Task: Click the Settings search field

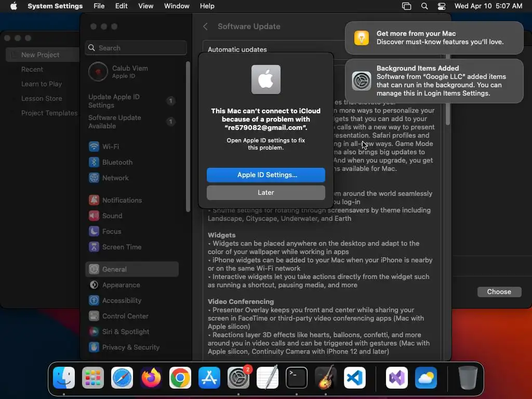Action: 136,48
